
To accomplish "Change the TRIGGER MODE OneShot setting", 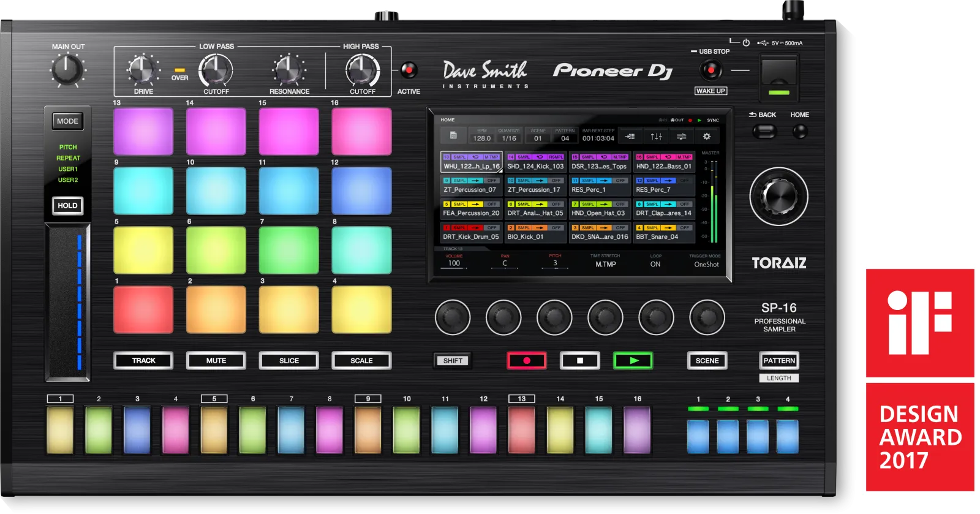I will point(706,261).
